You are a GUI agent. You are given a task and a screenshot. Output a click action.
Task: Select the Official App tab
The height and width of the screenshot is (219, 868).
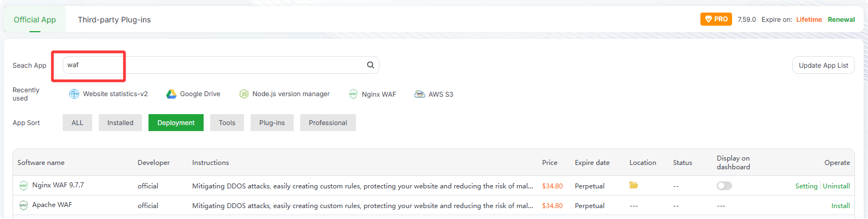[x=34, y=20]
